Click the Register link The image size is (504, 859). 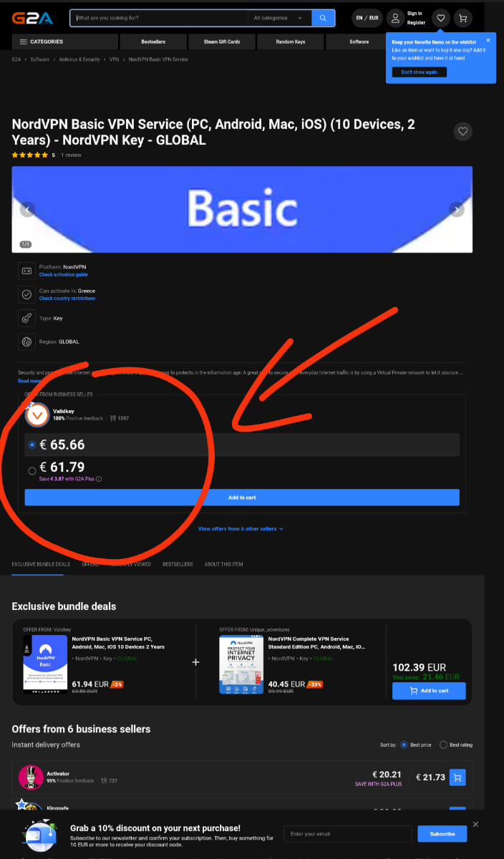tap(416, 23)
